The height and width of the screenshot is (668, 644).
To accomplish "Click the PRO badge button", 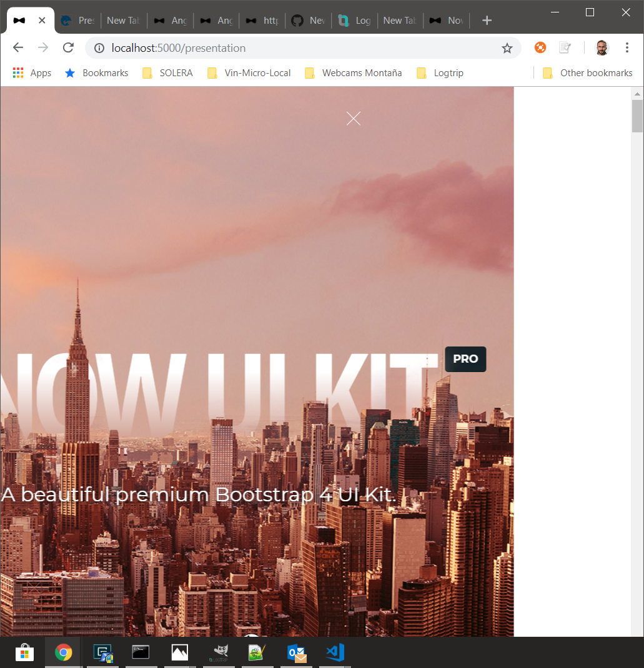I will pyautogui.click(x=465, y=359).
